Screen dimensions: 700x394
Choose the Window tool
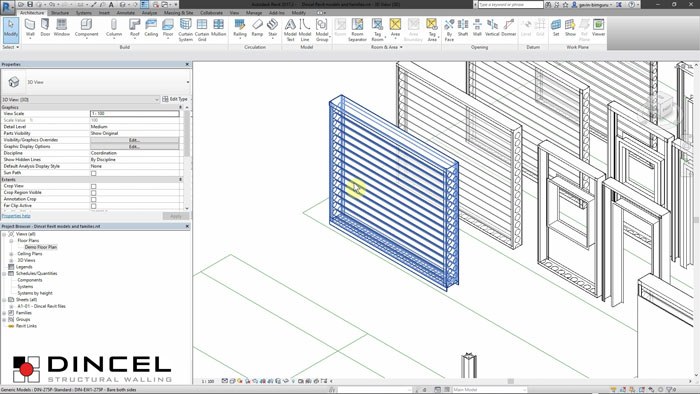click(x=62, y=28)
